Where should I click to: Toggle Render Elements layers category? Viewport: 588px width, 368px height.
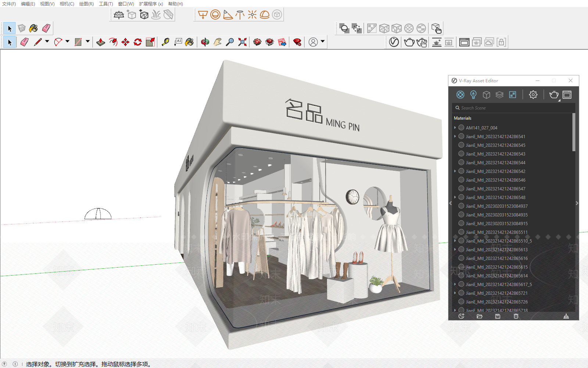[499, 95]
